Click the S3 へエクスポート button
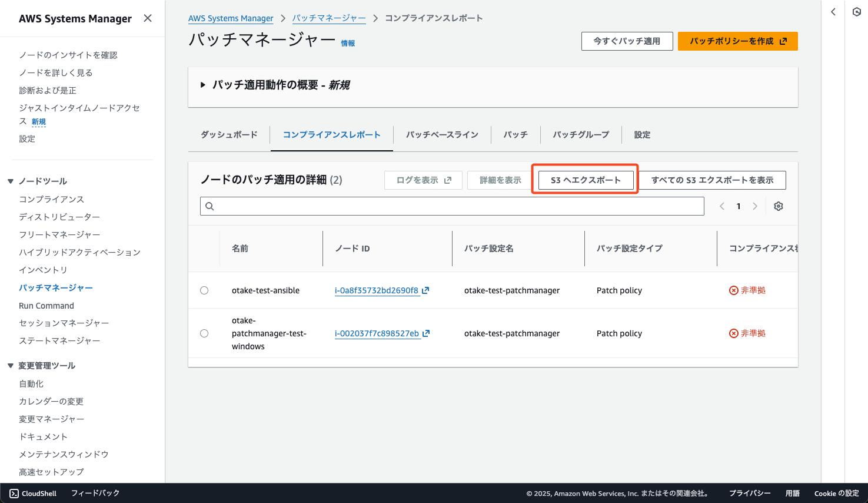This screenshot has width=868, height=503. [586, 180]
